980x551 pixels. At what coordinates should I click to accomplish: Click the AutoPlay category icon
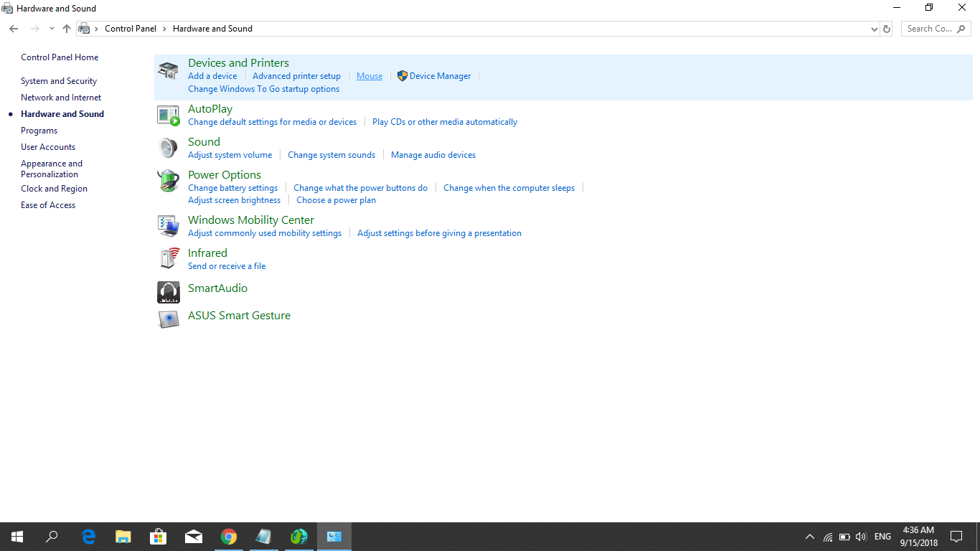pos(168,115)
